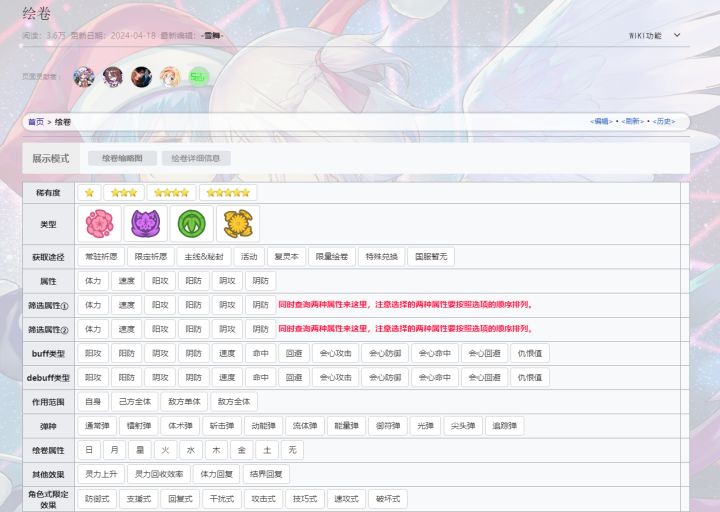Select 破坏式 character-type filter
720x512 pixels.
pos(388,499)
